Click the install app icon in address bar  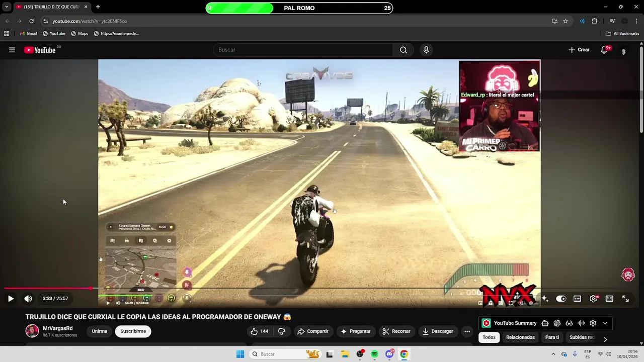(554, 21)
